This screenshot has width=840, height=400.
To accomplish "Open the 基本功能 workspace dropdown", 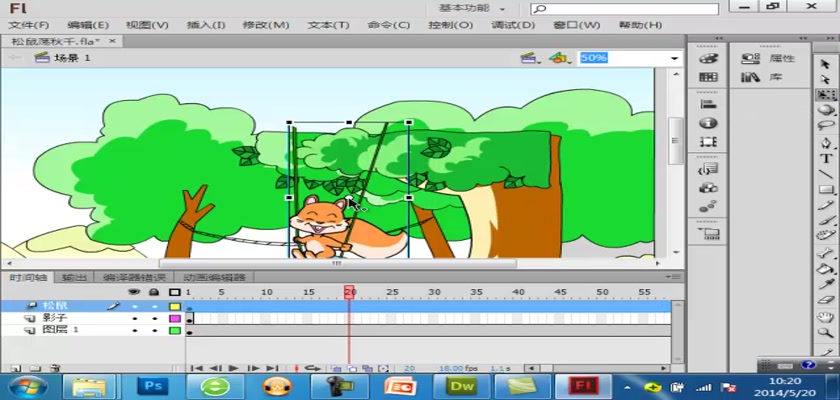I will coord(472,9).
